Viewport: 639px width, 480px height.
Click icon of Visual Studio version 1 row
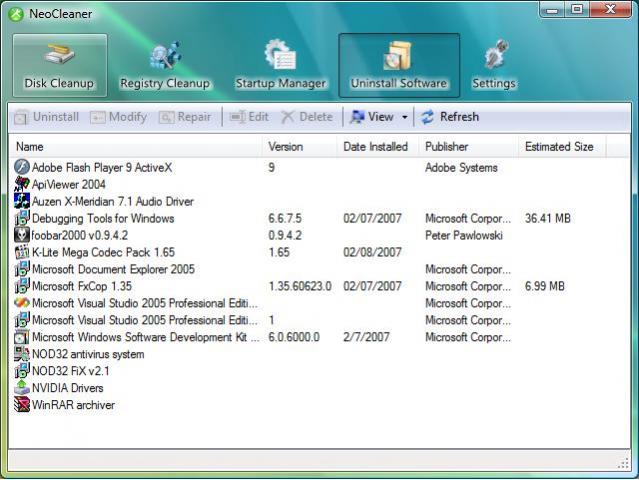[x=22, y=320]
